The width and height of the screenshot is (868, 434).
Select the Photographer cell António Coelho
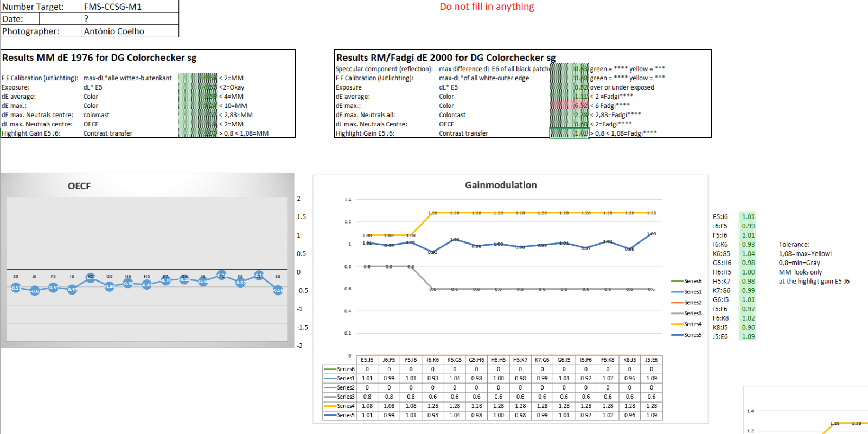pyautogui.click(x=130, y=31)
